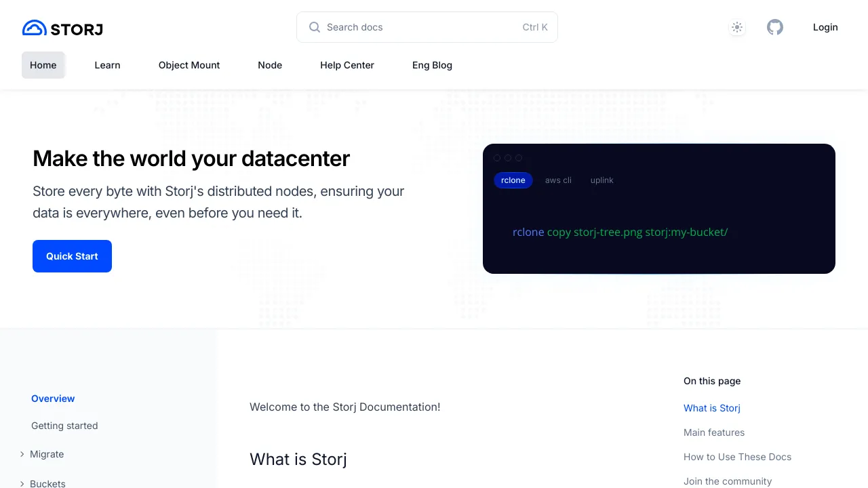
Task: Select the Home navigation tab
Action: [x=43, y=65]
